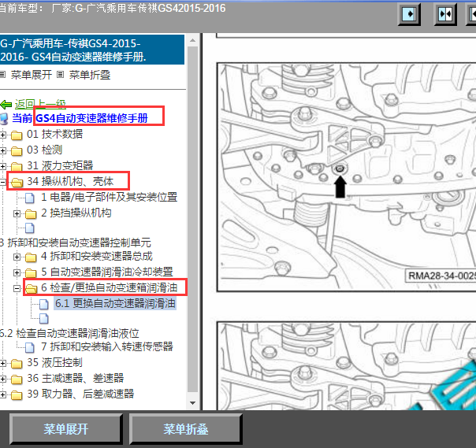
Task: Click open folder icon of 34 操纵机构、壳体
Action: pyautogui.click(x=17, y=183)
